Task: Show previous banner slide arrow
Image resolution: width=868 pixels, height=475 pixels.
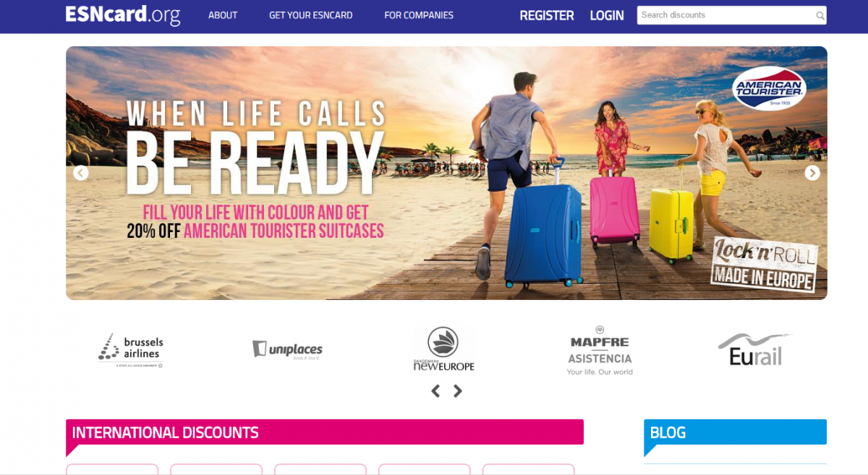Action: pos(81,173)
